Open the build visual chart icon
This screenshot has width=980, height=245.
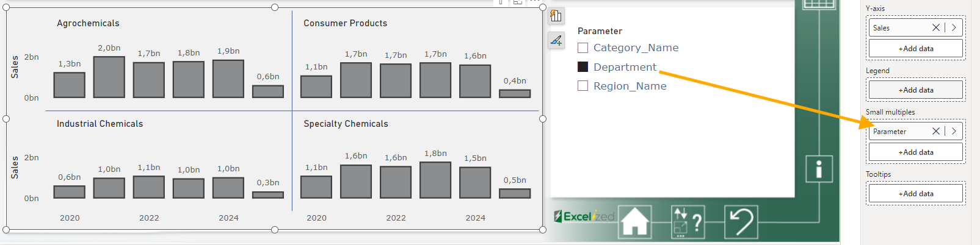[x=556, y=16]
